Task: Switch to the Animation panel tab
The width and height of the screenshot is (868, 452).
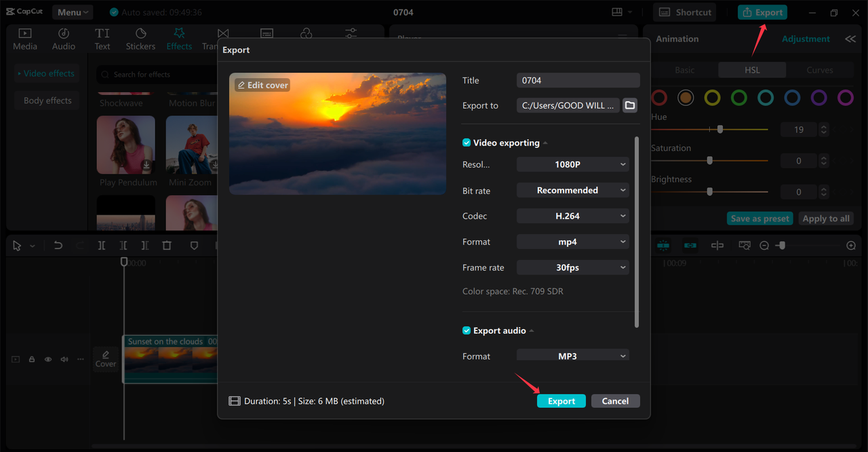Action: click(677, 39)
